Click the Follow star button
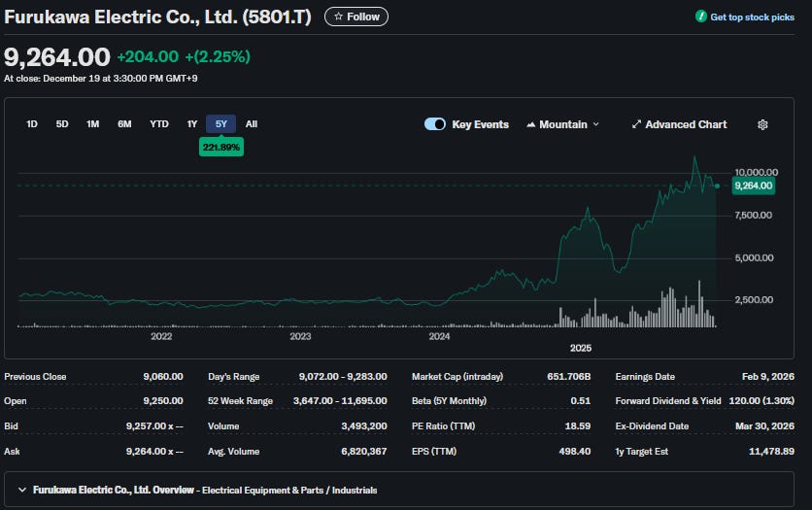 [x=356, y=17]
